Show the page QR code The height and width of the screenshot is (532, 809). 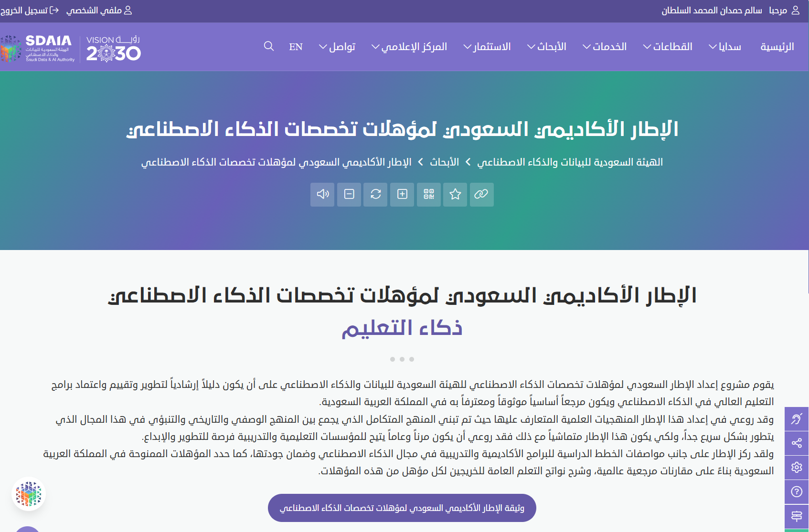(429, 194)
